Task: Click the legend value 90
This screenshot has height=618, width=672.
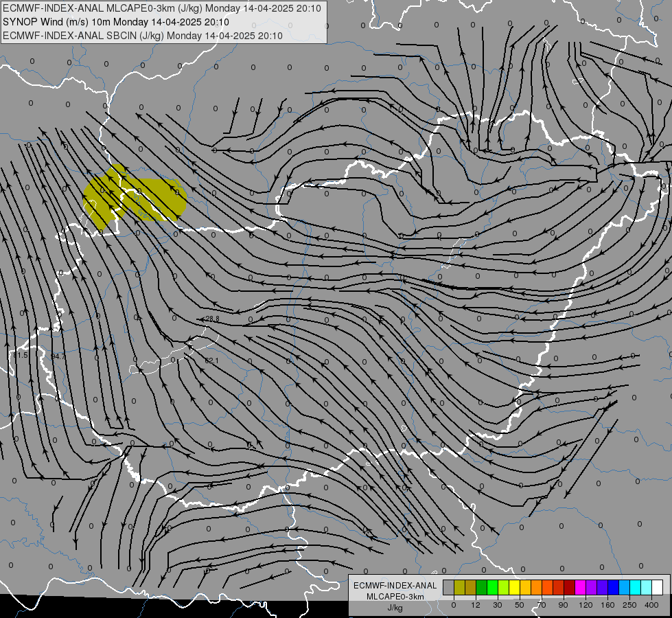Action: [563, 605]
